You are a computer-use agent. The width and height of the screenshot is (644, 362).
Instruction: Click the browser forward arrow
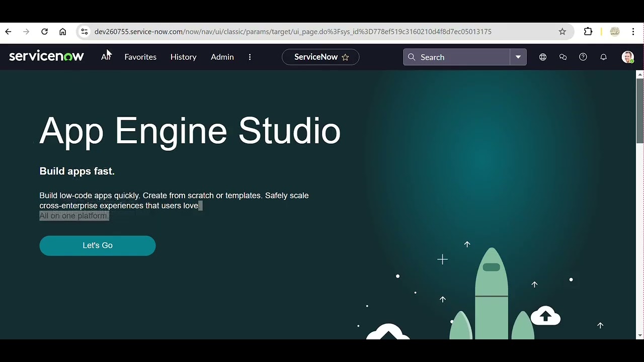click(x=26, y=32)
